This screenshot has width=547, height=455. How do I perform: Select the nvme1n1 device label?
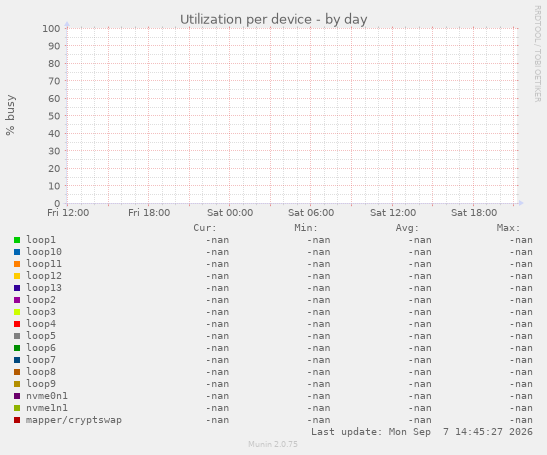(x=47, y=408)
